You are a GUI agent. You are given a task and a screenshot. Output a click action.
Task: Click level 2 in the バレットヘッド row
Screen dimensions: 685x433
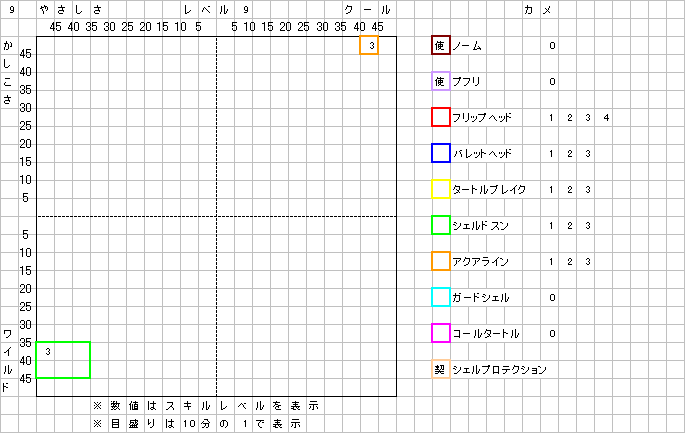[570, 154]
